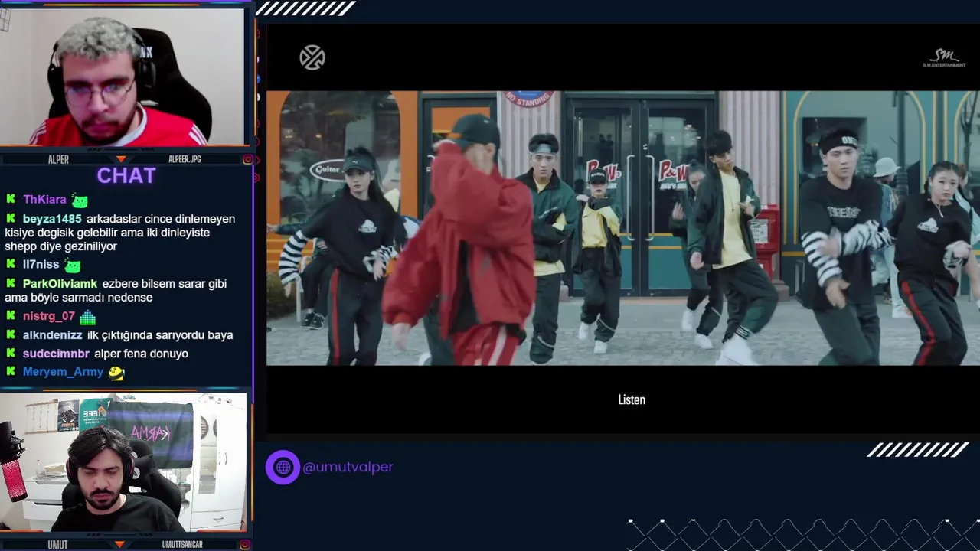This screenshot has width=980, height=551.
Task: Click the UMUTTSANCAR label
Action: pos(182,544)
